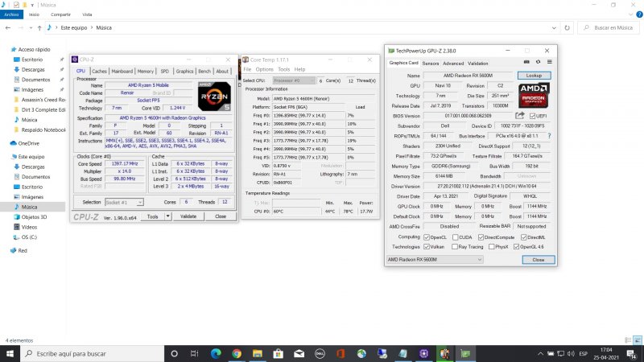Click Close button in CPU-Z

(x=221, y=216)
